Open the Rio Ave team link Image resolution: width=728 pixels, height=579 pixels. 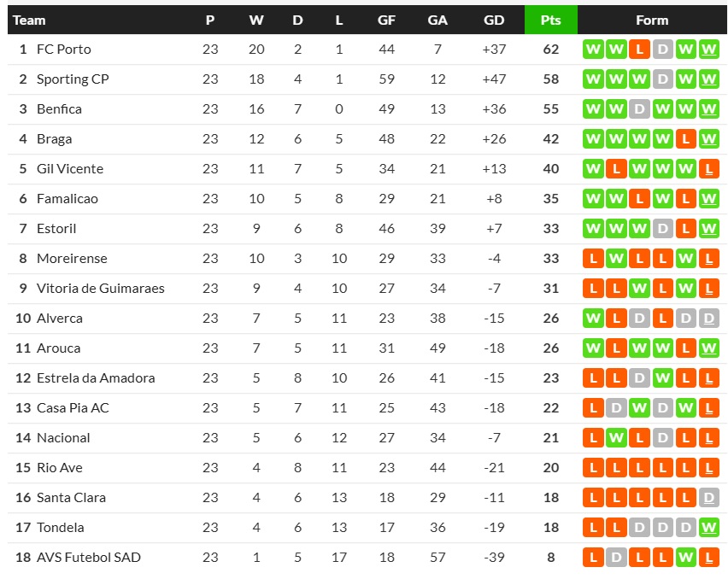[x=59, y=468]
